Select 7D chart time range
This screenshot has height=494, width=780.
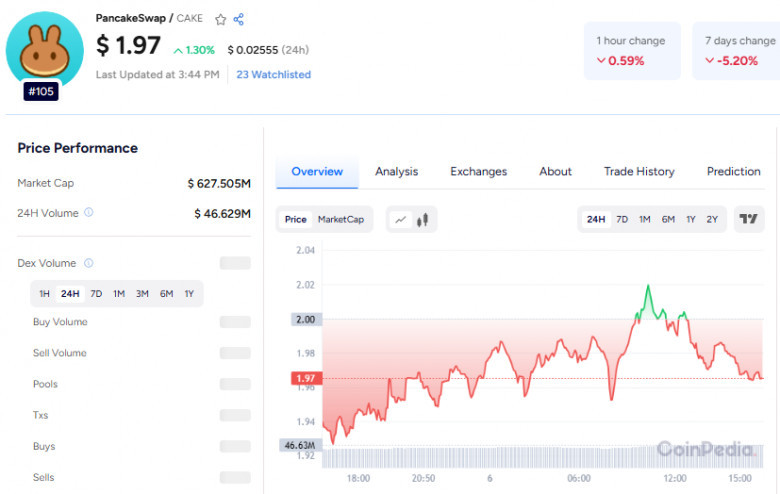pos(622,219)
